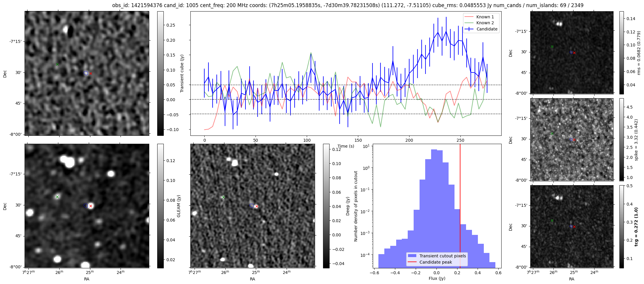Click the Time (s) axis label
This screenshot has height=284, width=644.
tap(346, 146)
